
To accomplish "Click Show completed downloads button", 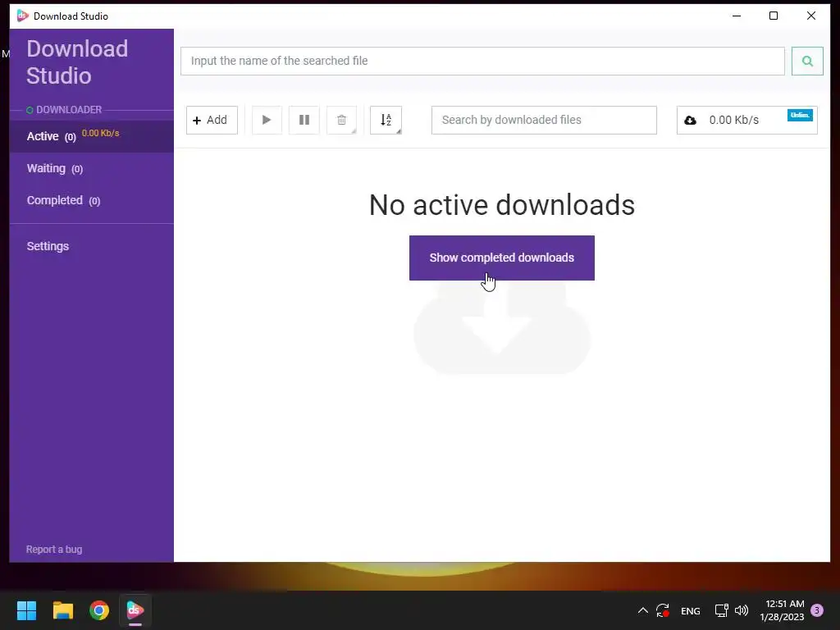I will point(501,258).
